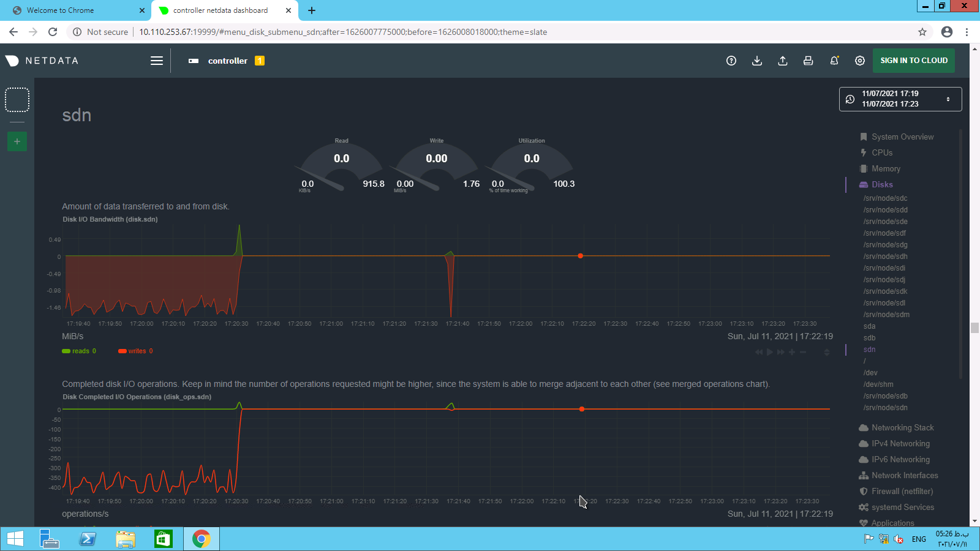This screenshot has width=980, height=551.
Task: Click the import snapshot upload icon
Action: tap(783, 61)
